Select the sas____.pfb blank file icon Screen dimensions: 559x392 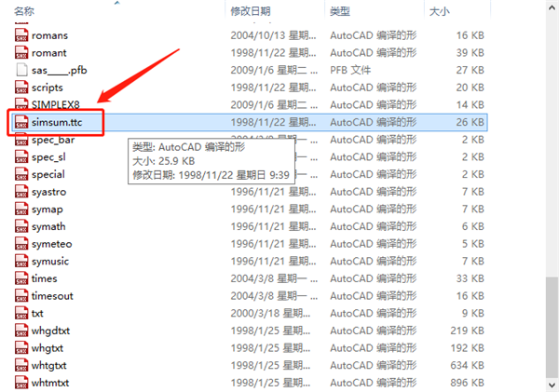pyautogui.click(x=21, y=70)
